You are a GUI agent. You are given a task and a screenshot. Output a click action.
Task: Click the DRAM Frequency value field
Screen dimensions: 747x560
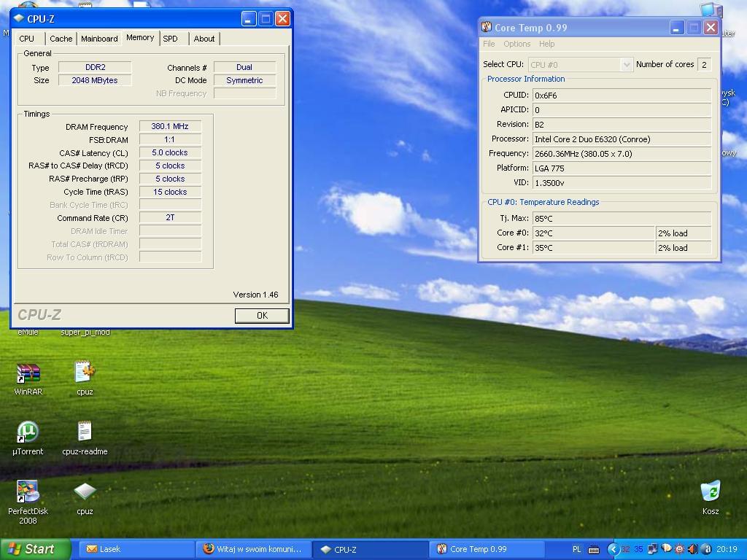pyautogui.click(x=170, y=126)
